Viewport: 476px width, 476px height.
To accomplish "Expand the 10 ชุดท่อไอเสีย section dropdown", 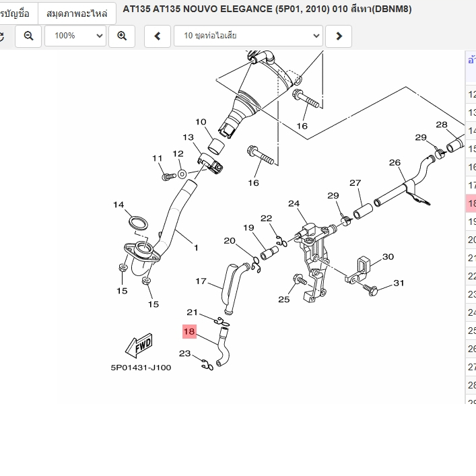I will pos(248,36).
